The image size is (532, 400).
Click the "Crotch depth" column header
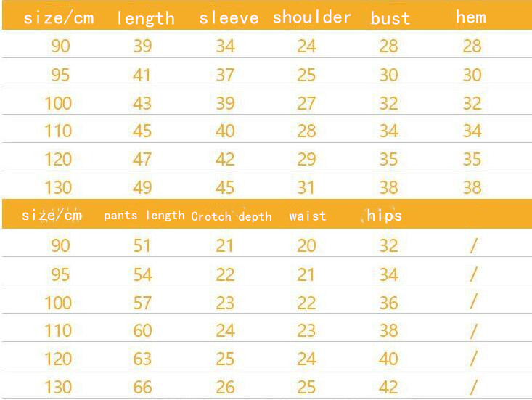point(232,216)
